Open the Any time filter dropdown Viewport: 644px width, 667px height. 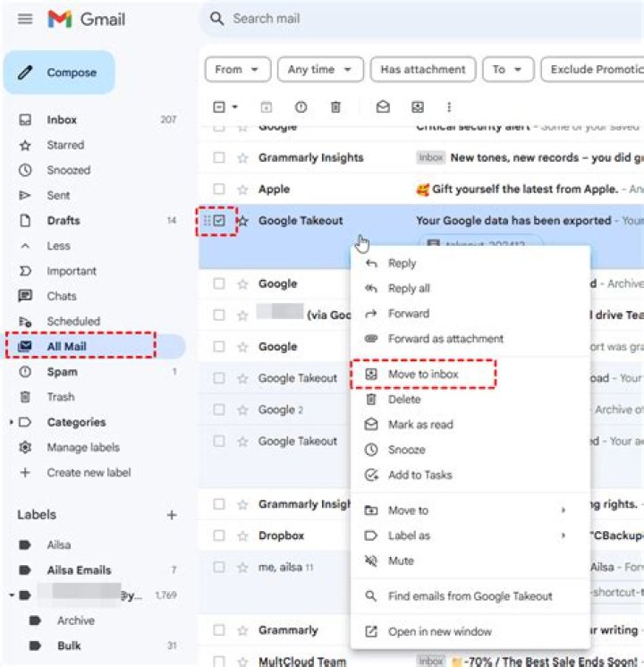point(320,70)
